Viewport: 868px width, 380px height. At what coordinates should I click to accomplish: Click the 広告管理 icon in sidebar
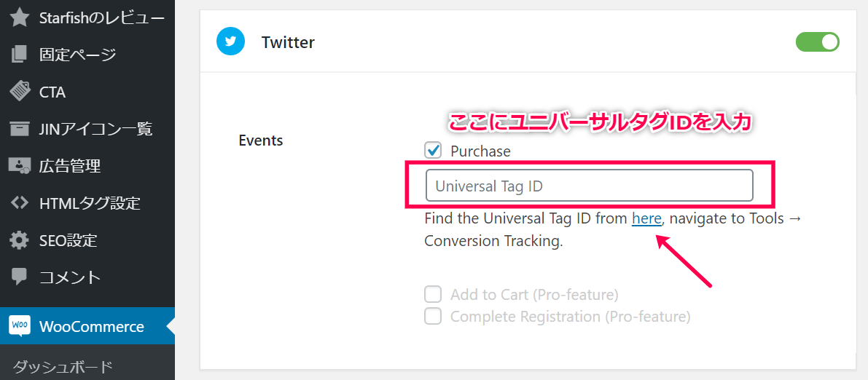pyautogui.click(x=20, y=166)
